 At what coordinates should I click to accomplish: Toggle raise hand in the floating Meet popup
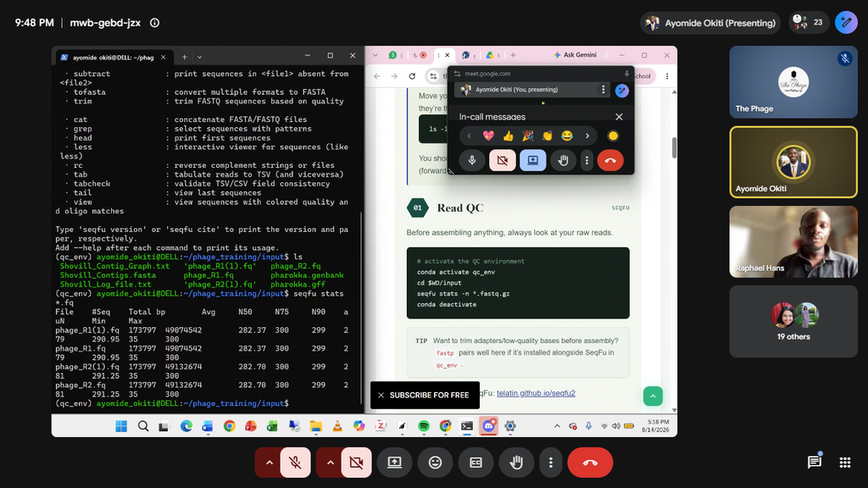click(563, 160)
